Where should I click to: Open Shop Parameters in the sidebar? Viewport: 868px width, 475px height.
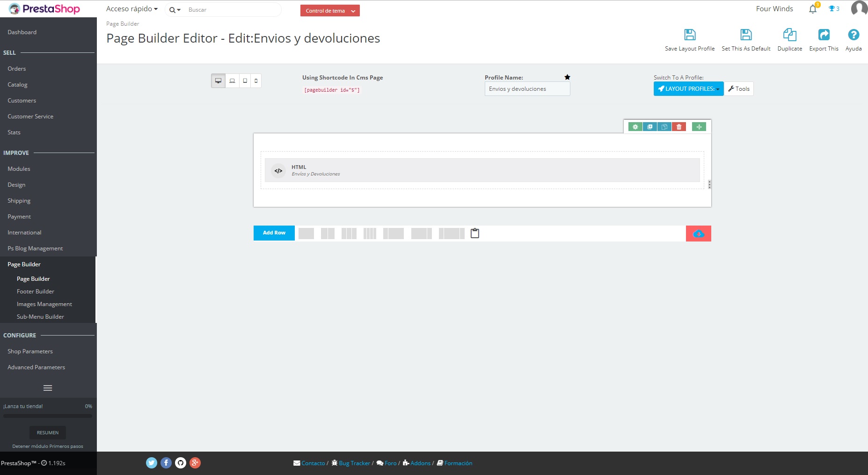(30, 351)
